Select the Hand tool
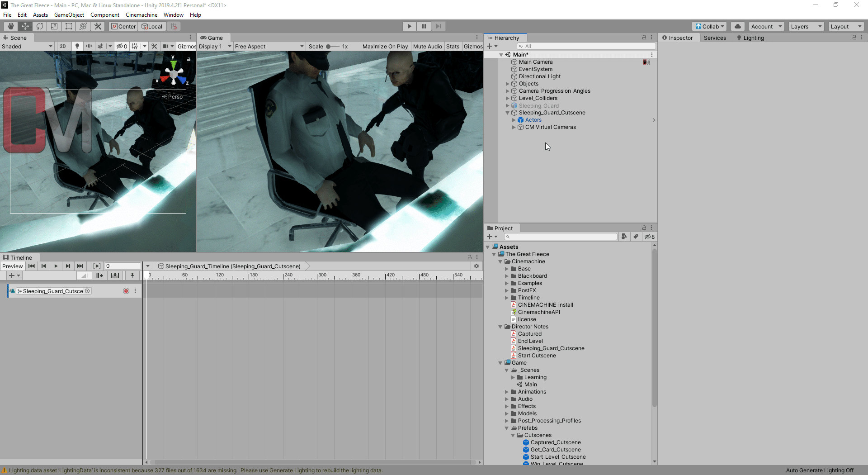Screen dimensions: 868x475 point(10,26)
